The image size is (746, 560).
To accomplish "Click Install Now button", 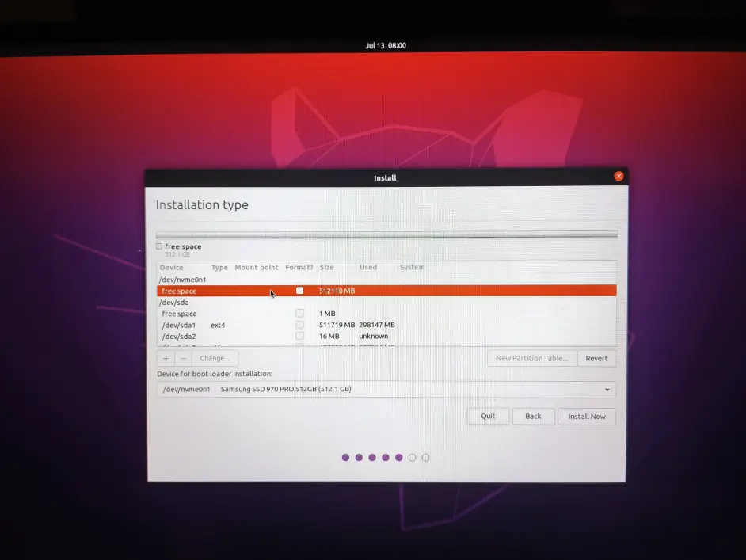I will (587, 417).
